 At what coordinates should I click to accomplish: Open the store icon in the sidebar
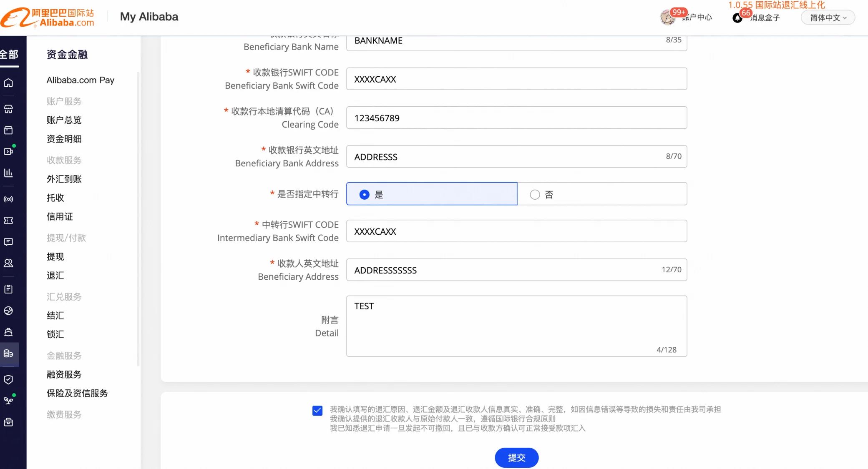[x=8, y=109]
